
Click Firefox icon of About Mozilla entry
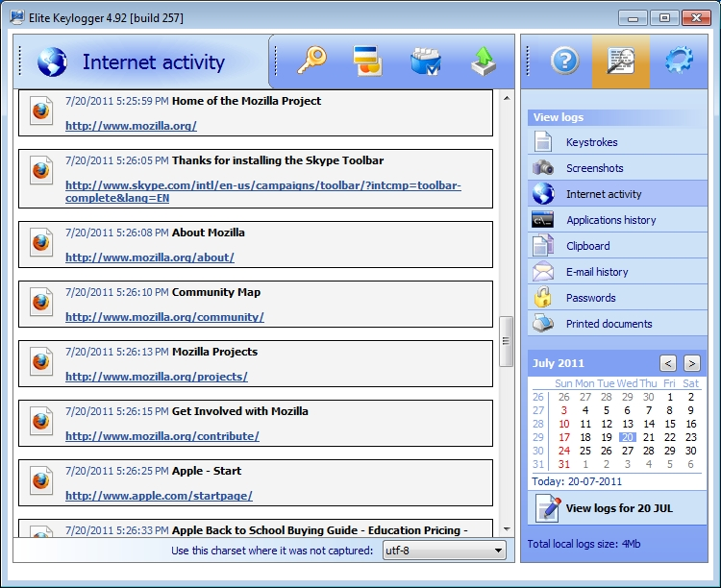click(x=41, y=242)
